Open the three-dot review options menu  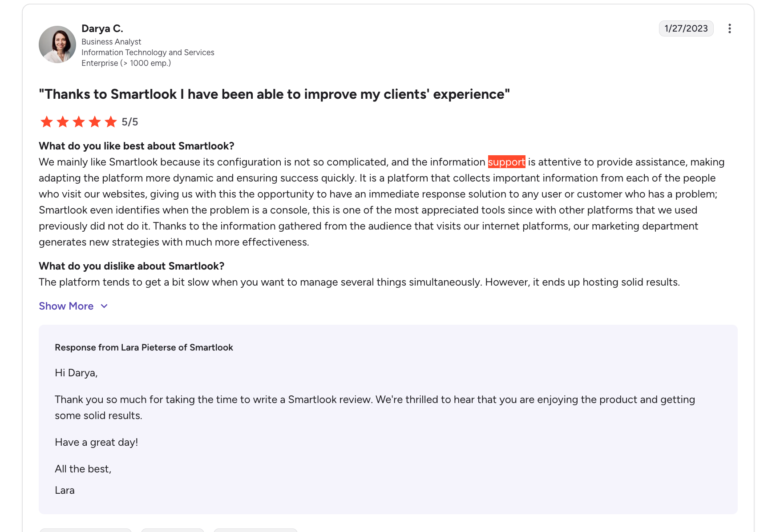729,28
